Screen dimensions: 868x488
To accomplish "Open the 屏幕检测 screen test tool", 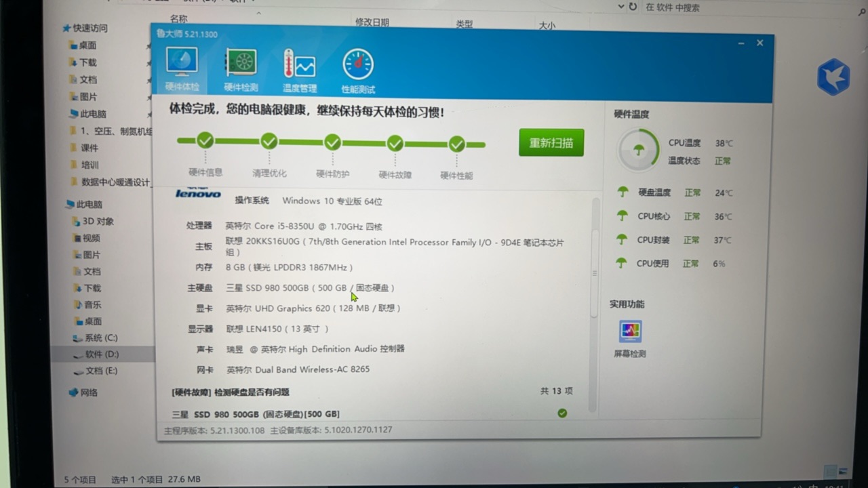I will click(630, 339).
